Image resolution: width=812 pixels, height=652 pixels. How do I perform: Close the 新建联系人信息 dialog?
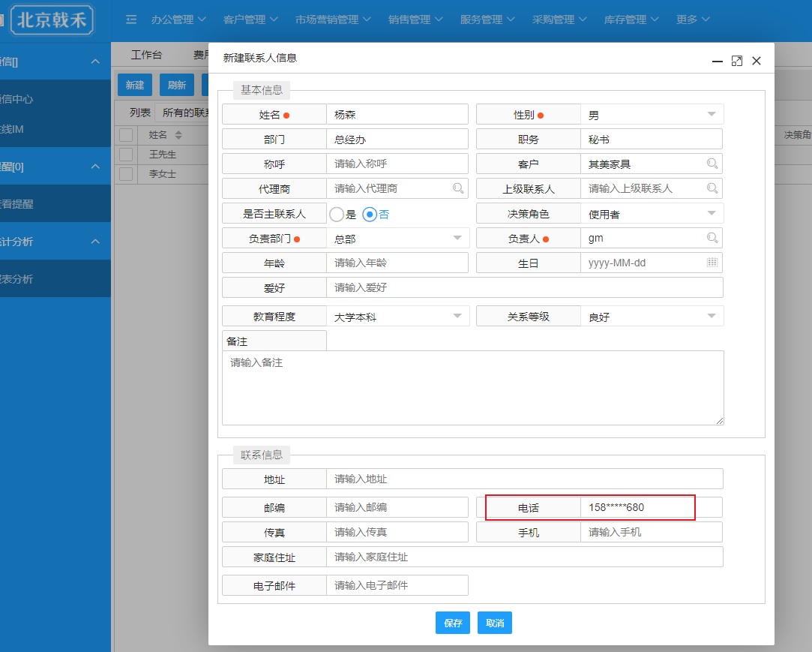(x=757, y=62)
